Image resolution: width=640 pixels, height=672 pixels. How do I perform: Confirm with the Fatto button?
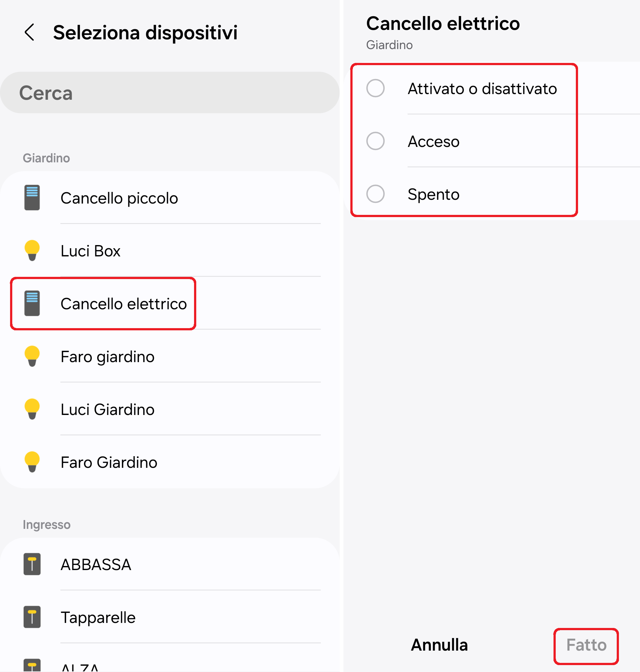click(586, 645)
